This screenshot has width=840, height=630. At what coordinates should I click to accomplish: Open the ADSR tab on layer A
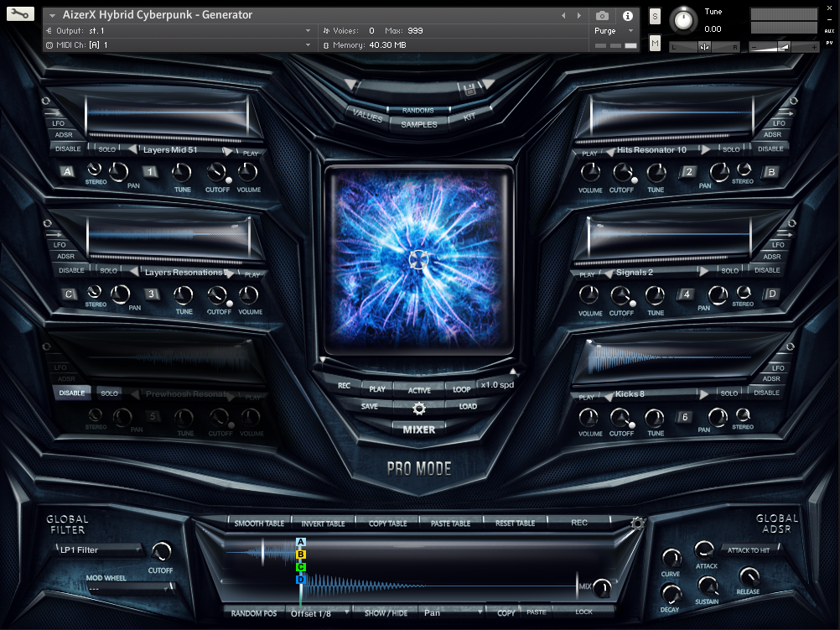pyautogui.click(x=64, y=134)
